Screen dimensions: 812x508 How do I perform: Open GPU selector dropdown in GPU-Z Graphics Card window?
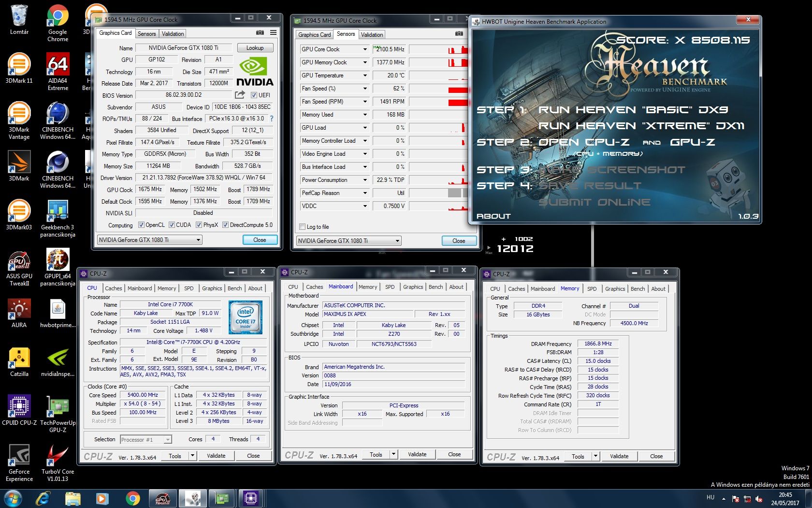coord(149,240)
